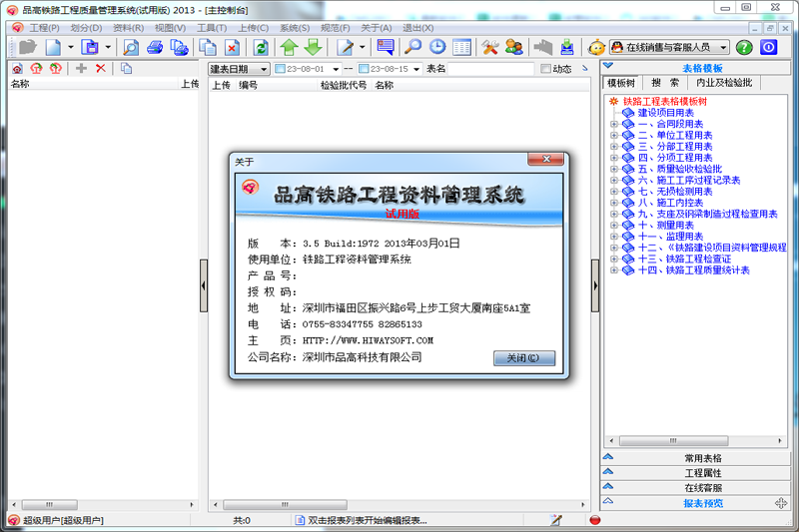Click the batch print (pages with printer) icon
The width and height of the screenshot is (799, 532).
point(179,47)
